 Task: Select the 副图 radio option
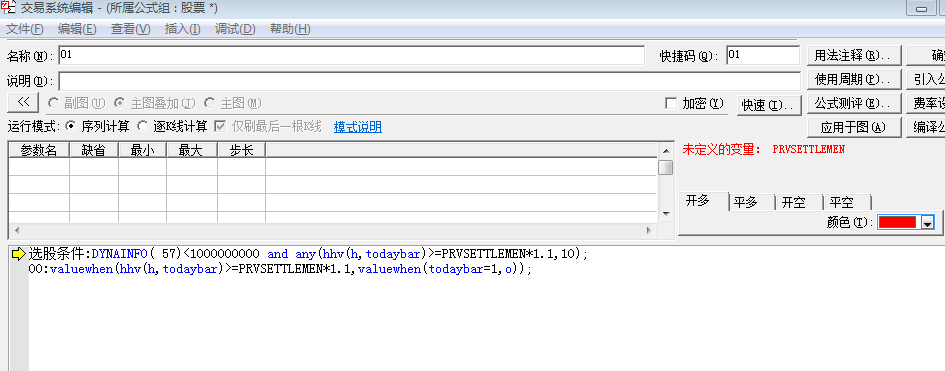coord(77,104)
